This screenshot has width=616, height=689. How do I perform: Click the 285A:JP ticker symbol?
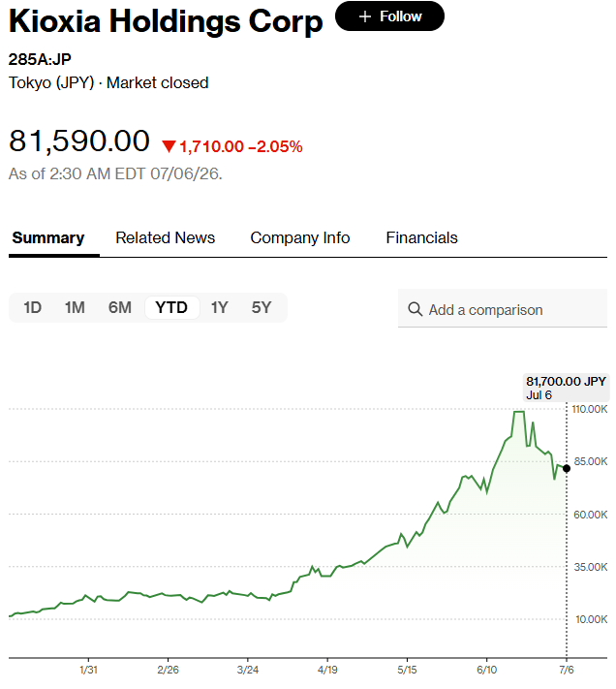pos(40,59)
